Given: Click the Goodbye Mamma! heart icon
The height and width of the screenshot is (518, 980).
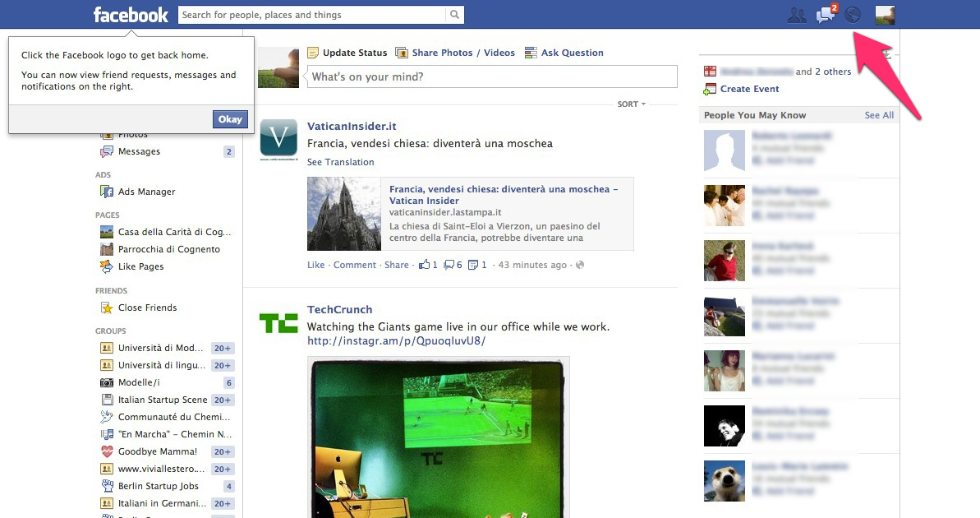Looking at the screenshot, I should [107, 451].
